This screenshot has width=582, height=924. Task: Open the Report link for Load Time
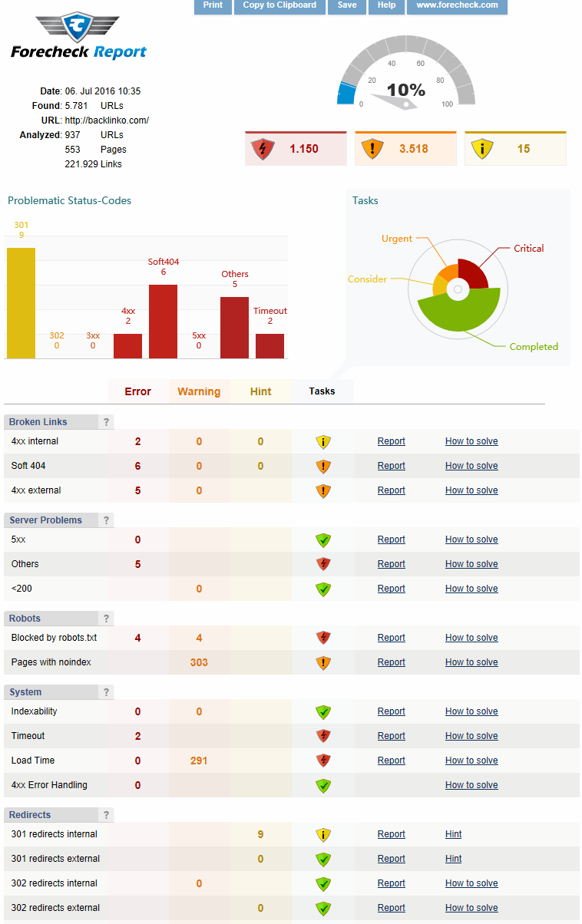[x=391, y=761]
